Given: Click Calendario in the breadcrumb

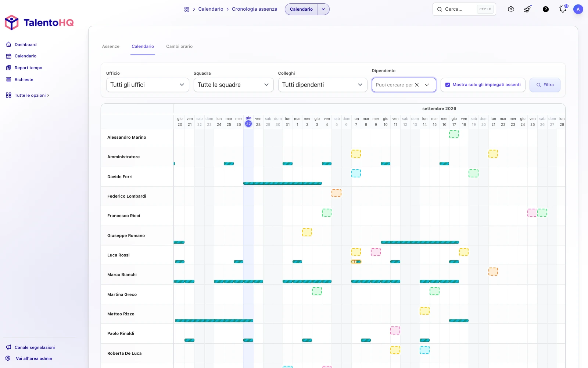Looking at the screenshot, I should tap(211, 9).
